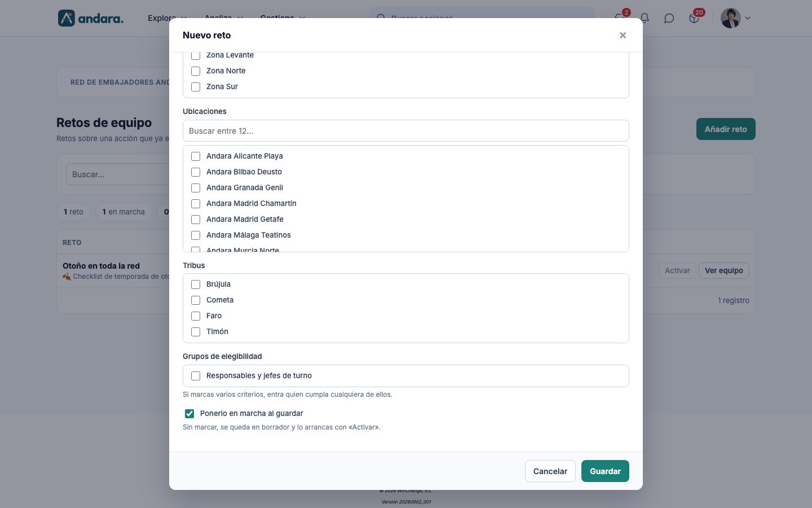
Task: Check the Brújula tribe
Action: 196,284
